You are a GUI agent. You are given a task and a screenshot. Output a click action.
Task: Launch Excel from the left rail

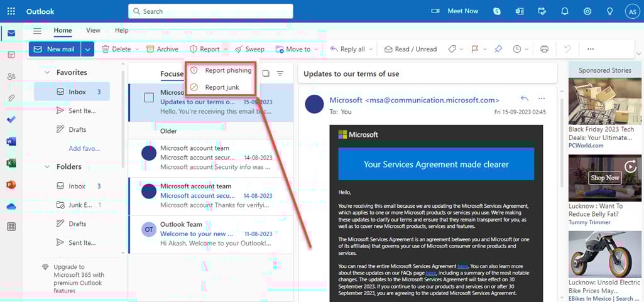[11, 163]
